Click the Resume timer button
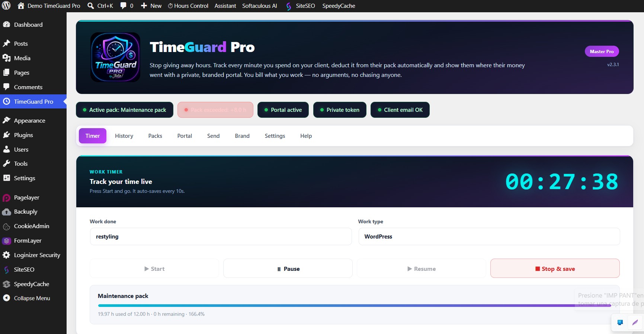Image resolution: width=644 pixels, height=334 pixels. click(x=422, y=269)
